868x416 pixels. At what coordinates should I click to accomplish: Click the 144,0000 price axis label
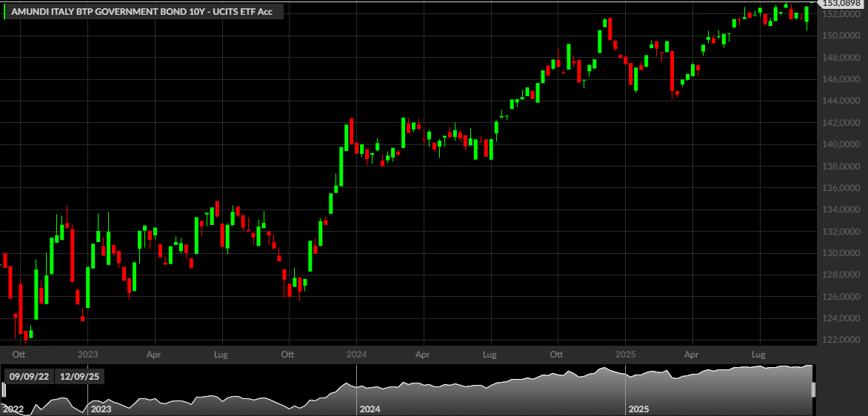coord(841,101)
